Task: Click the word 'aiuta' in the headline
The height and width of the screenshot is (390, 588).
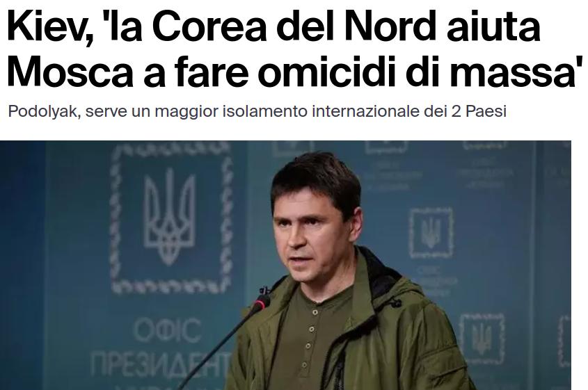Action: 494,28
